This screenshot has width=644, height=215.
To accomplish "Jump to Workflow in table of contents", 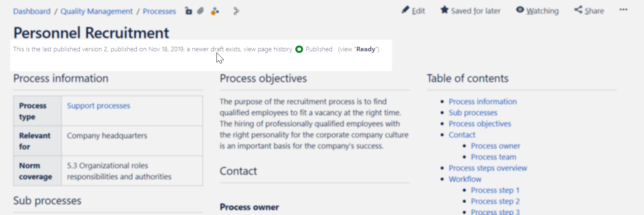I will [x=465, y=179].
